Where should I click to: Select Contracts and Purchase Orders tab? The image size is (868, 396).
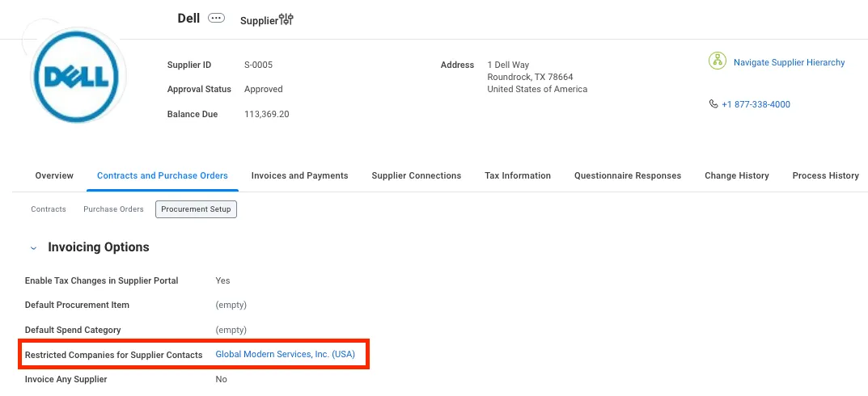tap(163, 176)
